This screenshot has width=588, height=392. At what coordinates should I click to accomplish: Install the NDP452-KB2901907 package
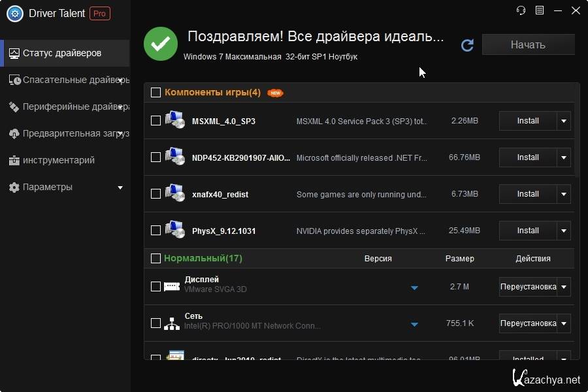click(x=528, y=157)
